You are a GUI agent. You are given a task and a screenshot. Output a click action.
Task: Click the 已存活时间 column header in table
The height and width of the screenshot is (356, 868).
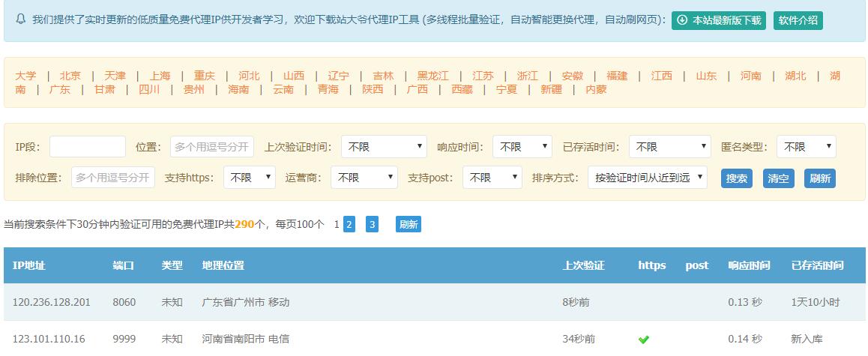pyautogui.click(x=817, y=265)
